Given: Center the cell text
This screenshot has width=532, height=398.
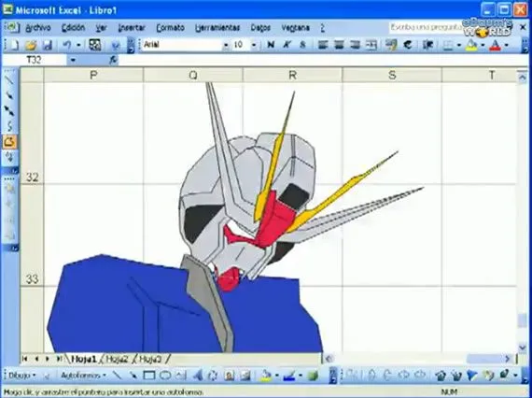Looking at the screenshot, I should tap(339, 45).
